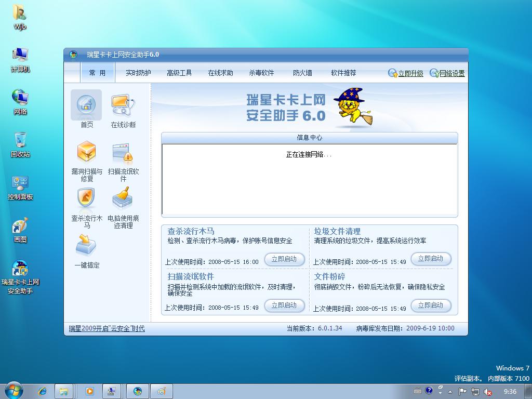Screen dimensions: 532x399
Task: Click the Action Center flag tray icon
Action: tap(462, 392)
